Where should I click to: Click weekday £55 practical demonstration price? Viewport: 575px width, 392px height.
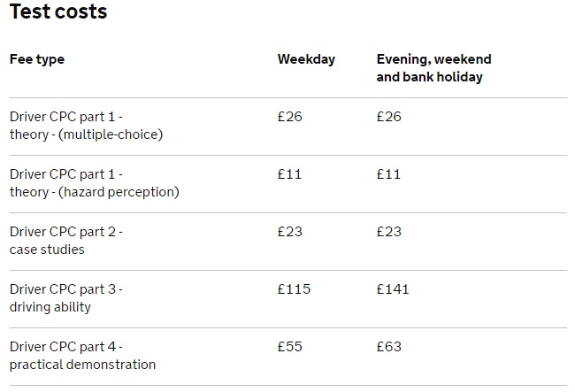(289, 347)
